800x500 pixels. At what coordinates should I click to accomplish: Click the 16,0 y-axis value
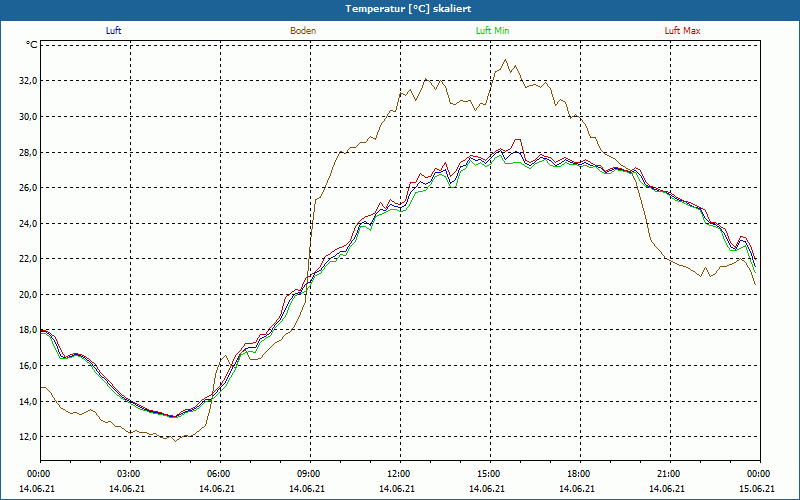tap(28, 365)
